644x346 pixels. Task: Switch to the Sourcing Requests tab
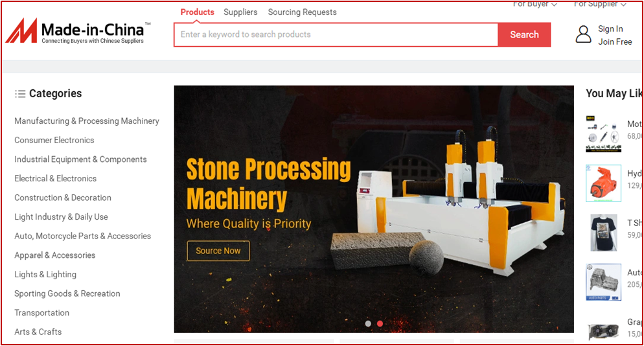click(302, 12)
